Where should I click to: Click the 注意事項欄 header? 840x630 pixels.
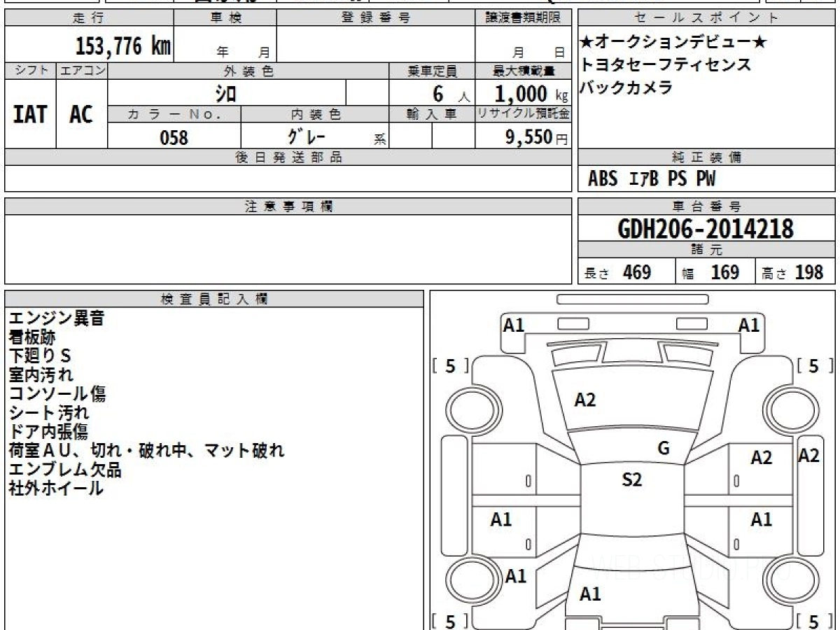click(x=288, y=206)
